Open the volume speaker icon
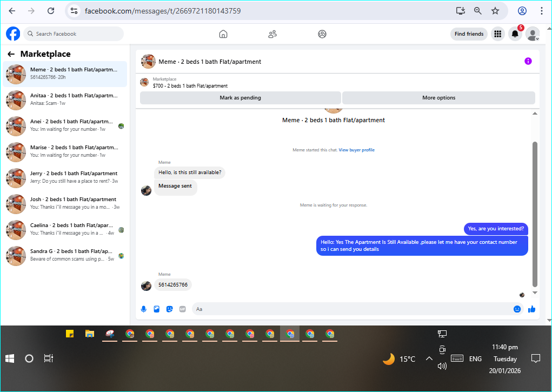Image resolution: width=552 pixels, height=392 pixels. pyautogui.click(x=442, y=366)
